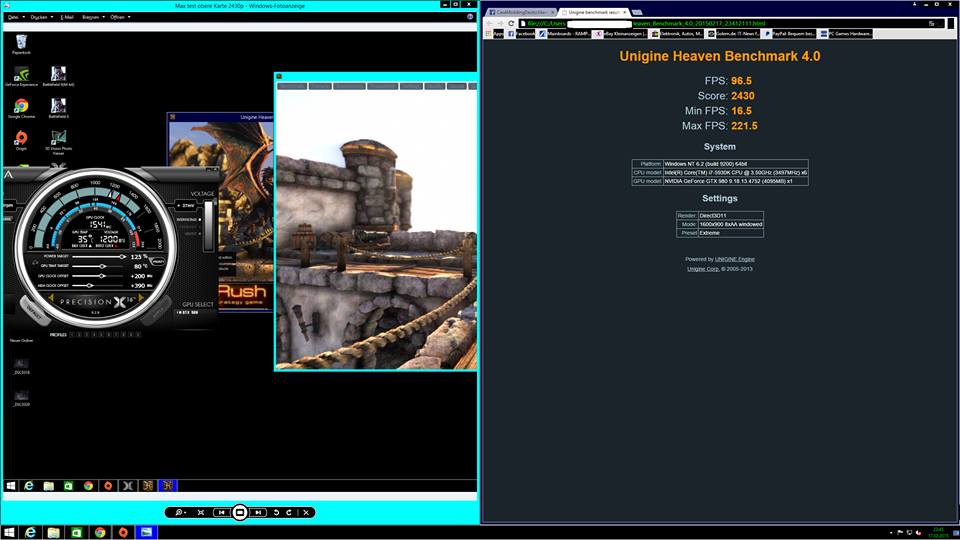
Task: Click the Min FPS value 16.5
Action: pyautogui.click(x=741, y=111)
